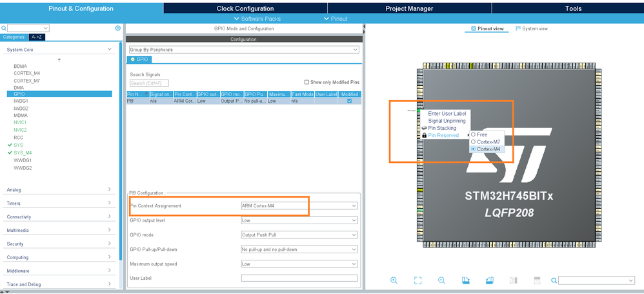This screenshot has width=644, height=294.
Task: Select the GPIO tab in configuration
Action: [139, 59]
